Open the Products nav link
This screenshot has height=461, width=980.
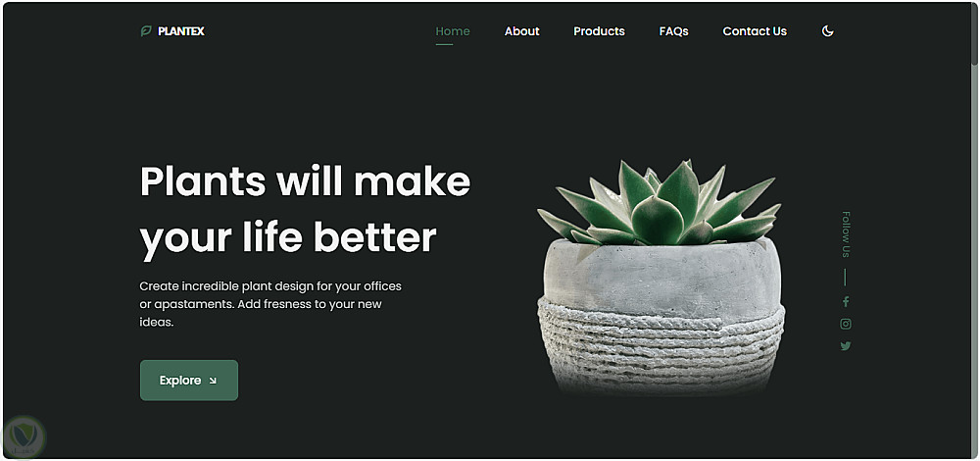pyautogui.click(x=599, y=31)
